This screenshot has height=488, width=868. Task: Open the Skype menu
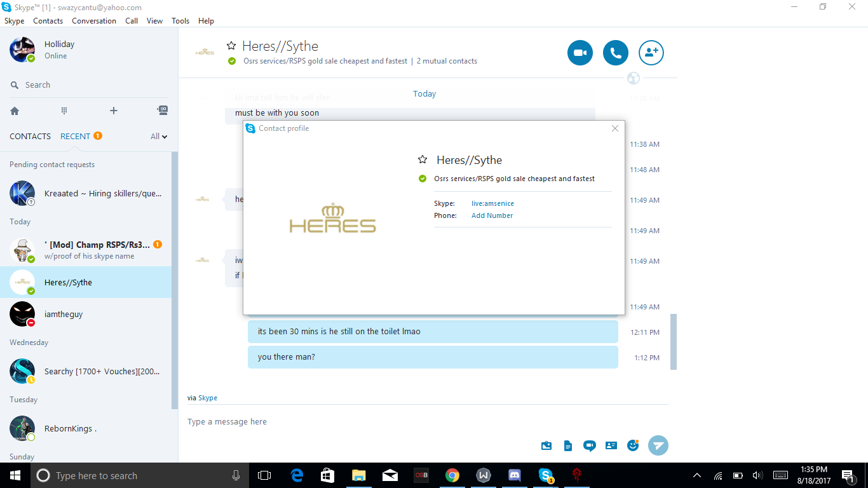[x=15, y=21]
